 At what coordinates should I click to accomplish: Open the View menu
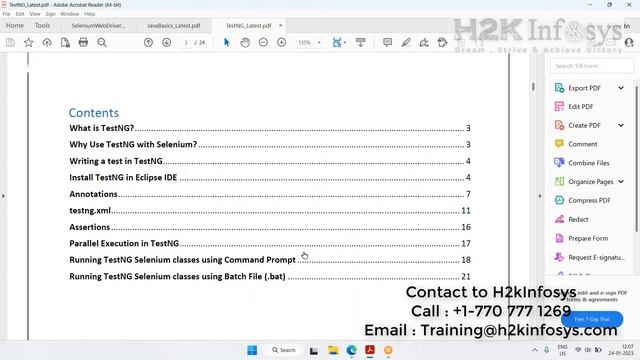(x=35, y=14)
